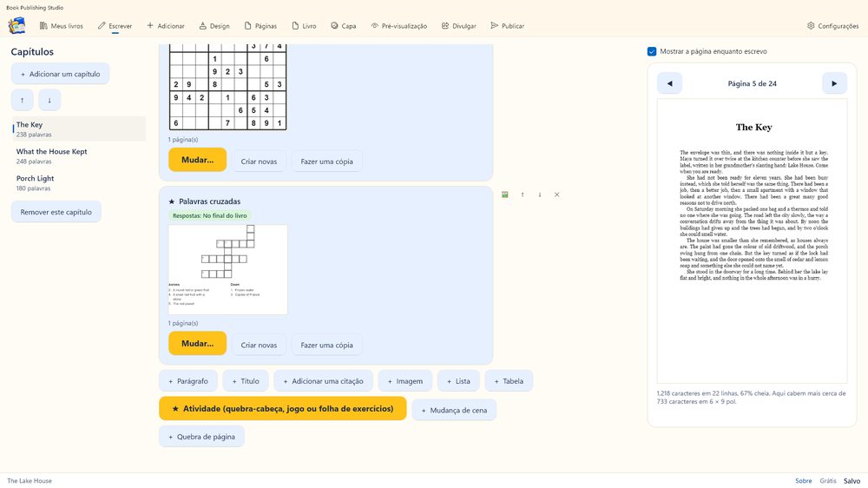Click the image icon beside Palavras cruzadas

505,195
